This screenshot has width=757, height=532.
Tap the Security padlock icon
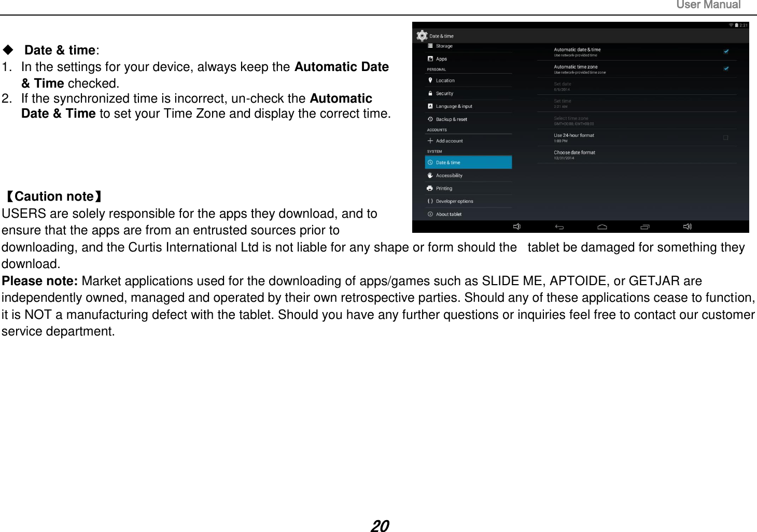430,93
